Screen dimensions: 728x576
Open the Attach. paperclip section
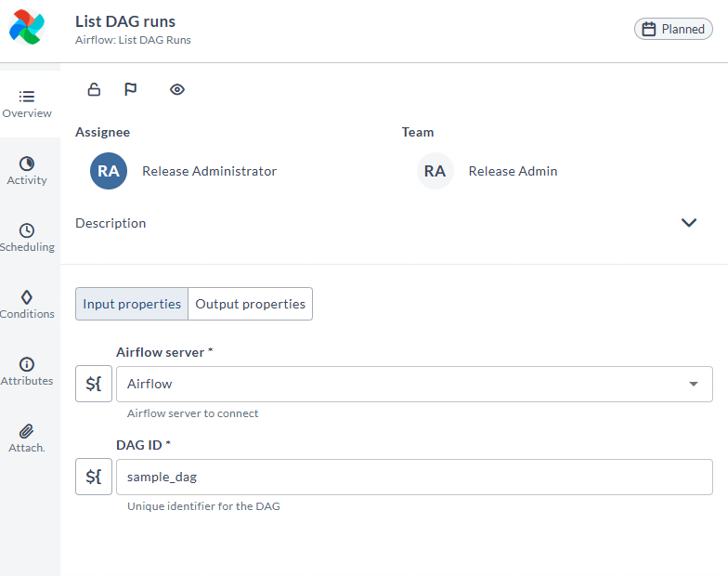coord(27,439)
